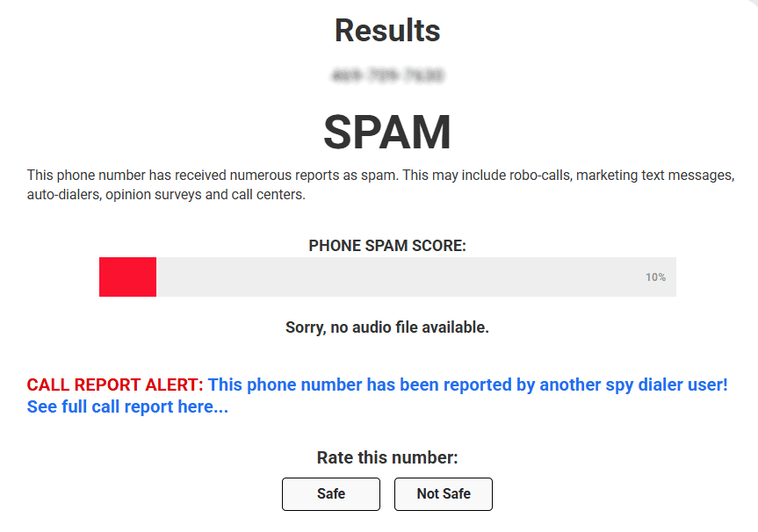This screenshot has height=532, width=758.
Task: Click the spam description paragraph
Action: coord(379,184)
